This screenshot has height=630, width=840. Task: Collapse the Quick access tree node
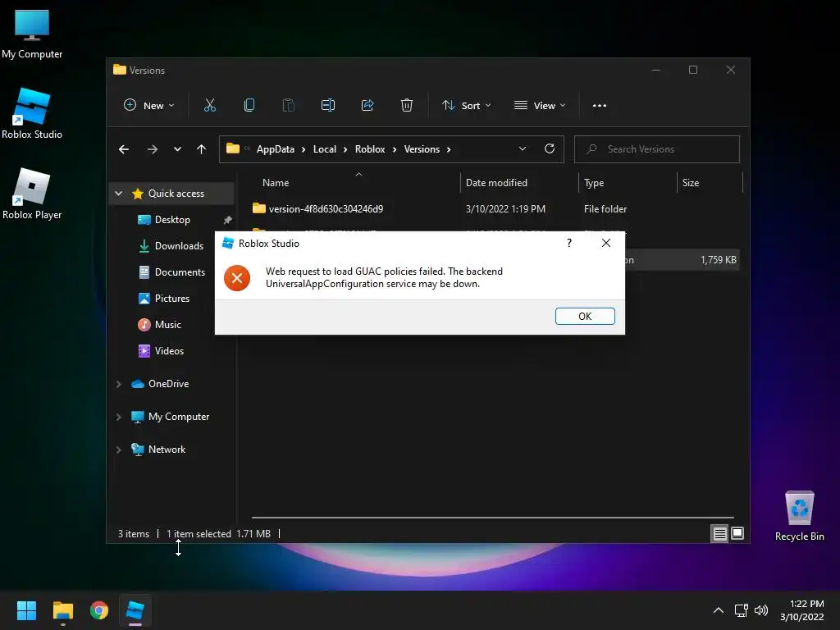(119, 194)
